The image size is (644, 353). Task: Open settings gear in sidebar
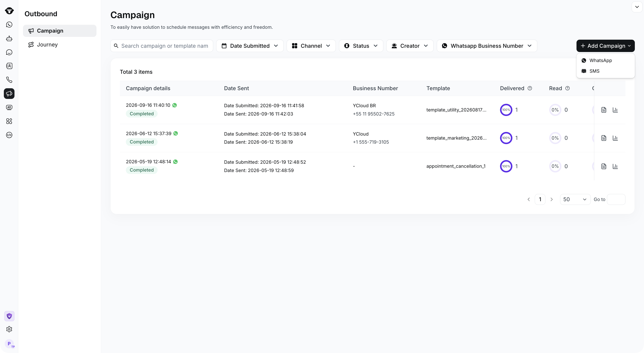pos(9,329)
